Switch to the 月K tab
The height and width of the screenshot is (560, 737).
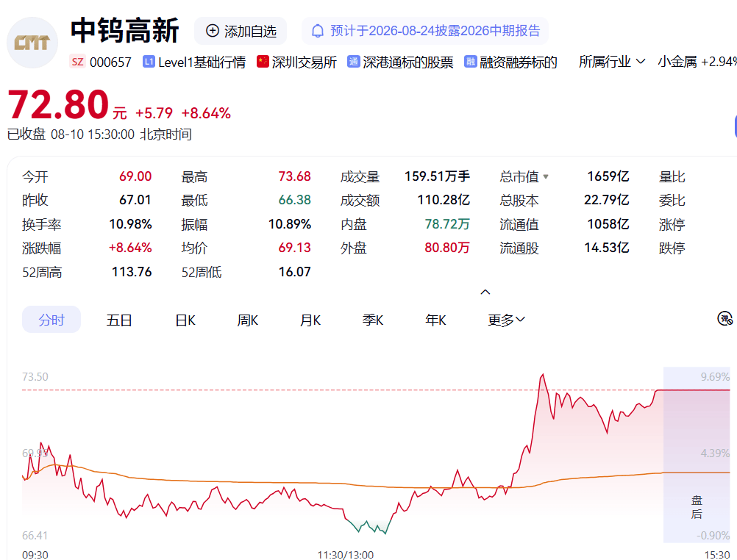point(310,320)
